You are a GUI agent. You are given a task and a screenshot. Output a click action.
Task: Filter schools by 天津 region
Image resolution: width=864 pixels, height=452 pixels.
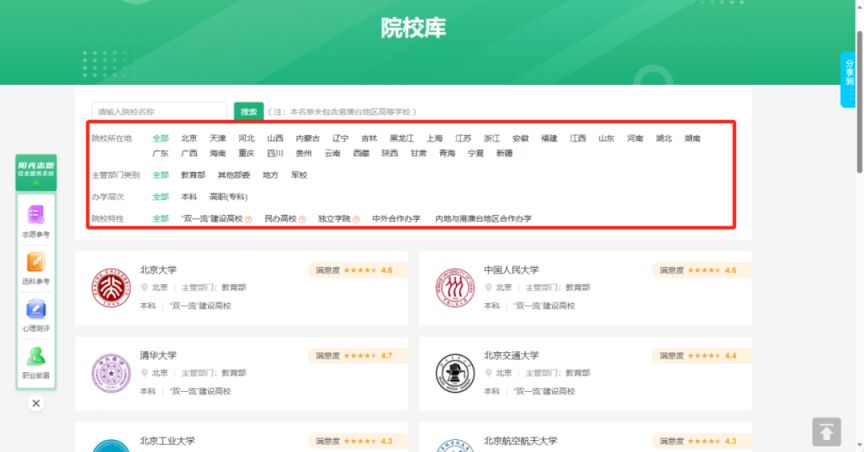pyautogui.click(x=218, y=138)
